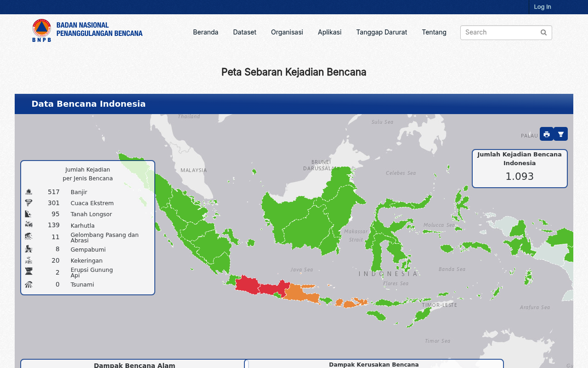Click the Search input field
This screenshot has width=588, height=368.
(506, 33)
